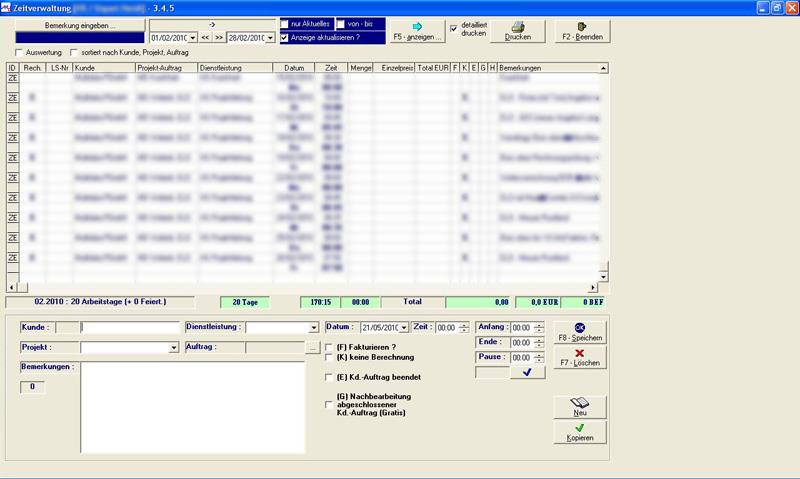The width and height of the screenshot is (800, 479).
Task: Enable the Fakturieren checkbox
Action: (x=330, y=346)
